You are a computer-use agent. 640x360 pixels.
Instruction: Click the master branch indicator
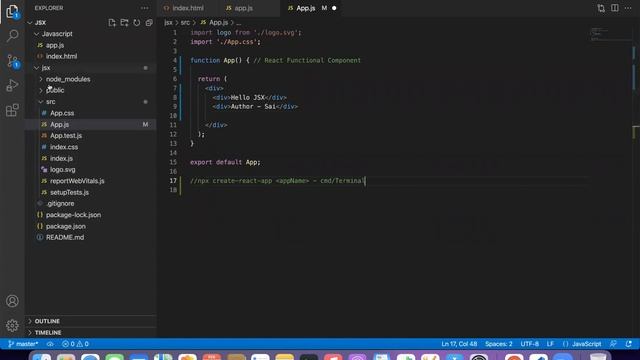pos(23,344)
